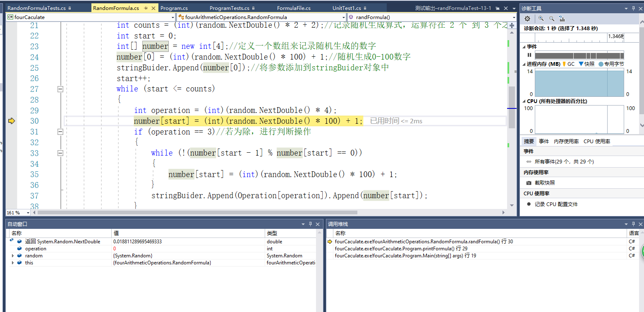
Task: Click 截取快照 link
Action: pyautogui.click(x=545, y=182)
